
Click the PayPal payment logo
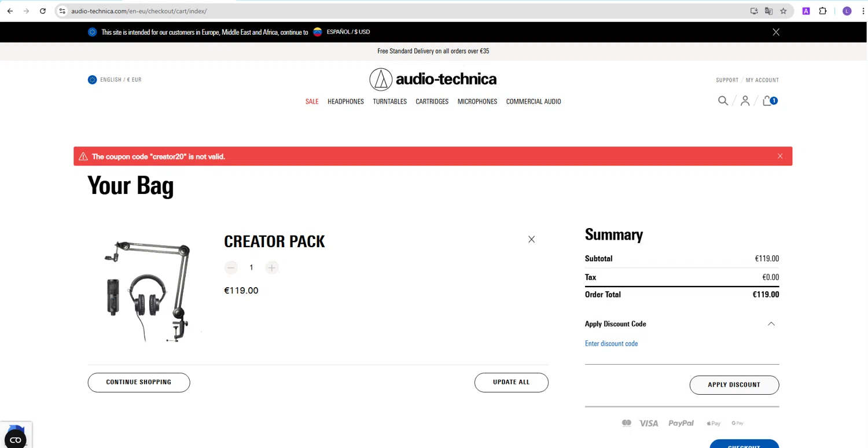(x=681, y=423)
